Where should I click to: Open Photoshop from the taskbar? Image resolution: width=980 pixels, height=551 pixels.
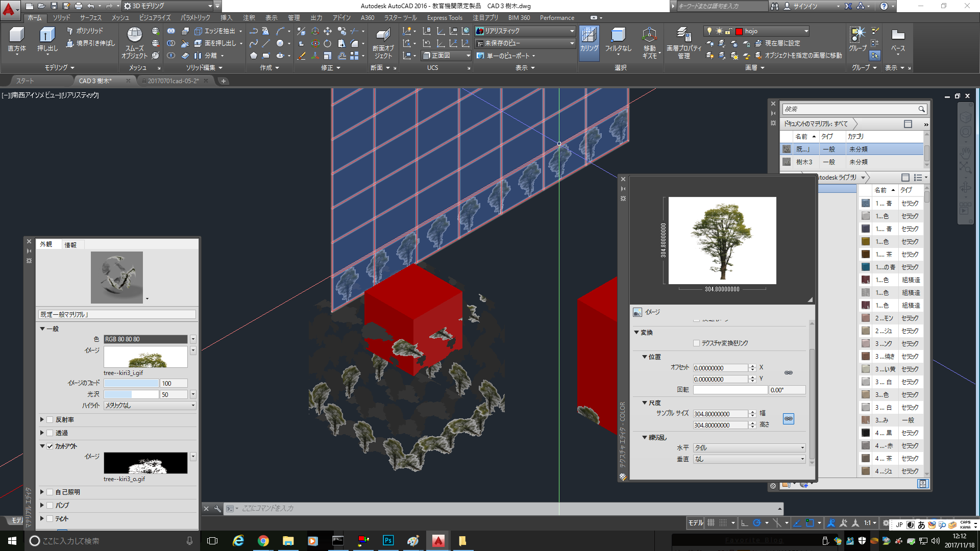pyautogui.click(x=388, y=541)
